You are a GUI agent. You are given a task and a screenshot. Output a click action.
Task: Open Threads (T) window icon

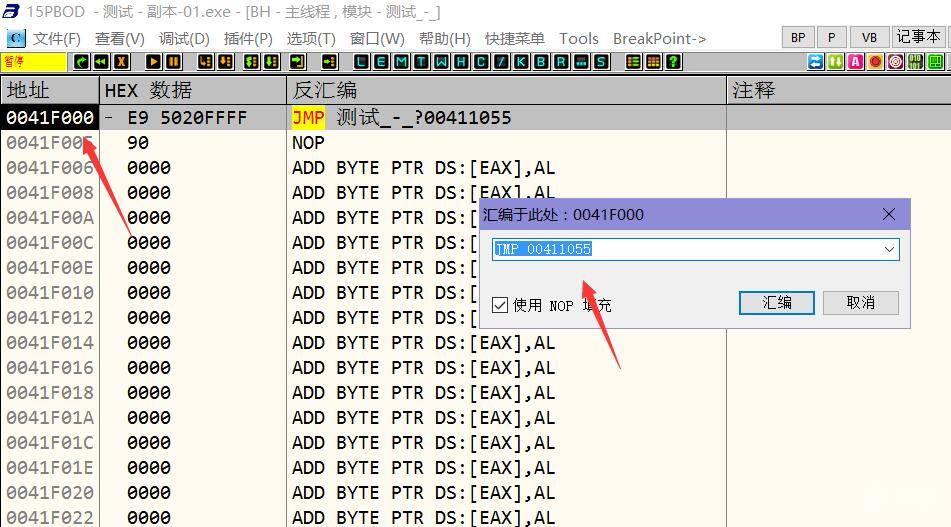click(422, 62)
